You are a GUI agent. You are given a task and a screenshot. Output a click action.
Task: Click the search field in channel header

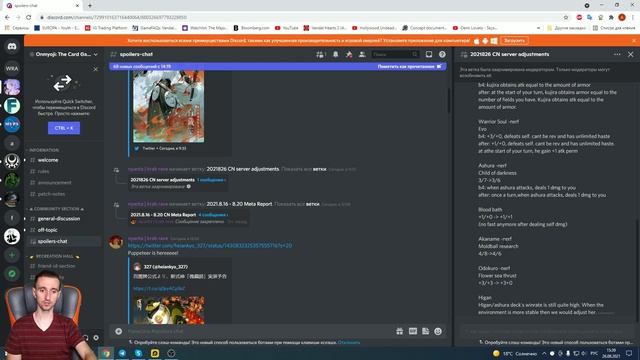point(395,54)
